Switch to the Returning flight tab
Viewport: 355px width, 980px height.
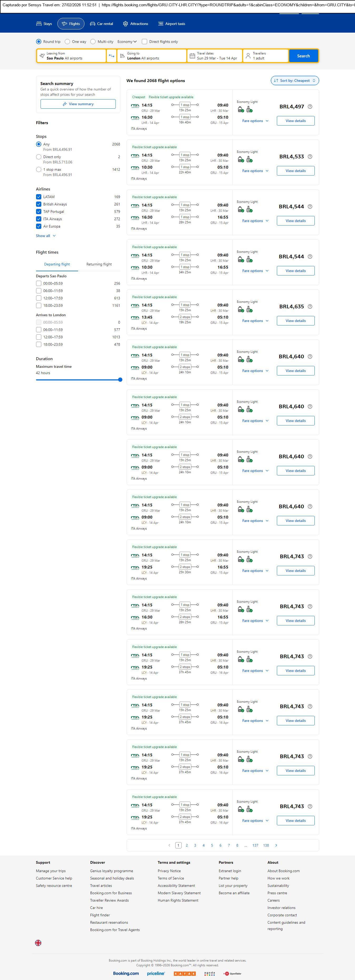tap(99, 264)
